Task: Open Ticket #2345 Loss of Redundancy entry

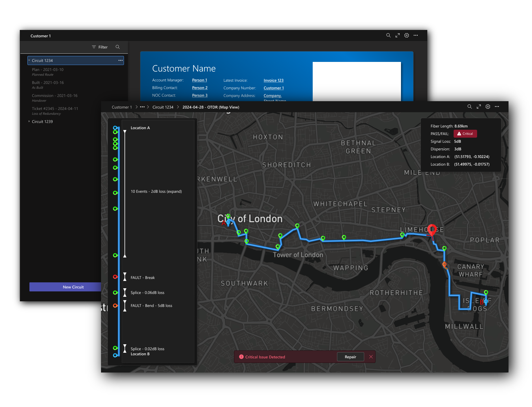Action: coord(55,111)
